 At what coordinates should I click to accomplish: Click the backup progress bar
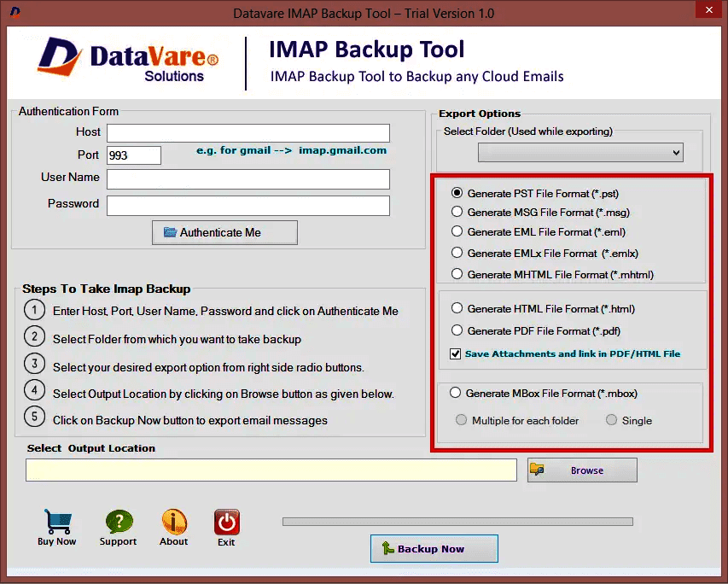pos(457,521)
